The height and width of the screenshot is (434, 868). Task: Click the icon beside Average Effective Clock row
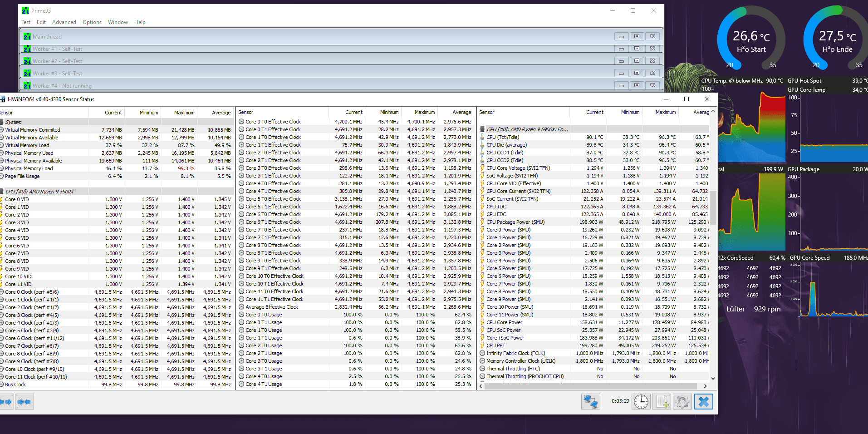(241, 307)
